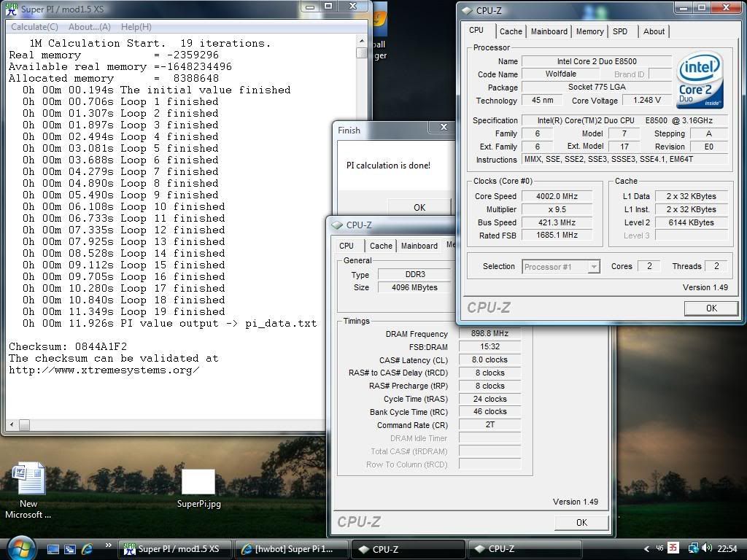The image size is (747, 560).
Task: Select the Cache tab in the back CPU-Z window
Action: (381, 246)
